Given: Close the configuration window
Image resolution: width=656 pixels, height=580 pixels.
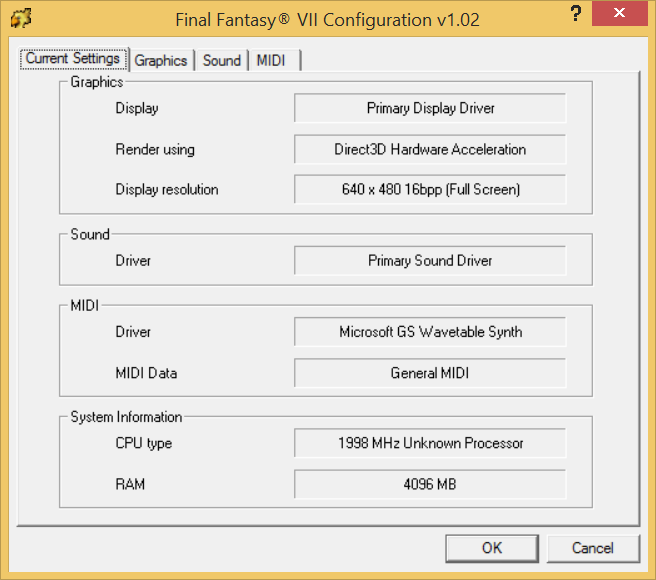Looking at the screenshot, I should (620, 13).
